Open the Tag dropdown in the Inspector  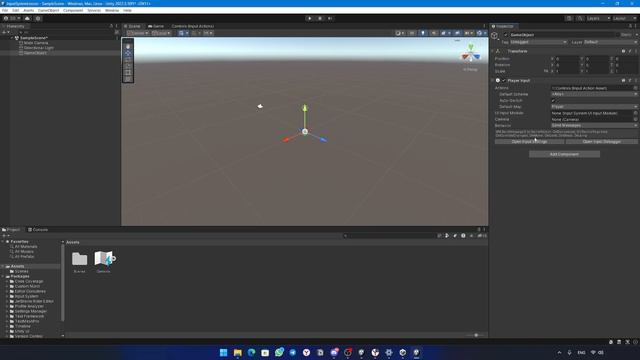(538, 42)
